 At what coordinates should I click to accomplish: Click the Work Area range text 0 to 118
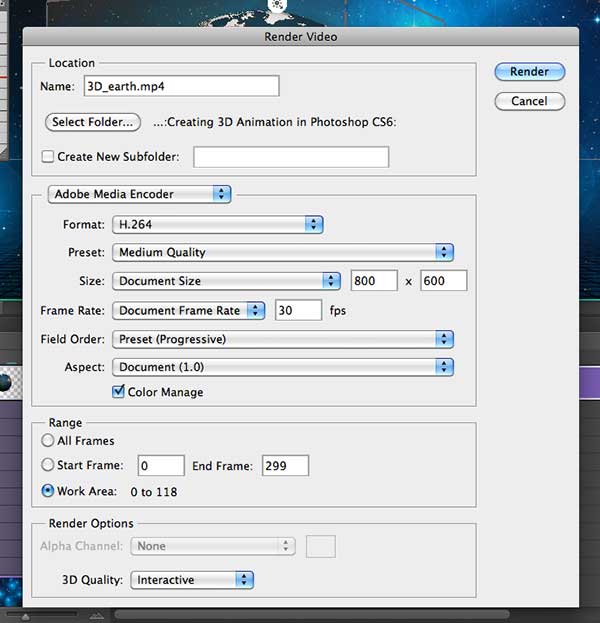click(154, 492)
